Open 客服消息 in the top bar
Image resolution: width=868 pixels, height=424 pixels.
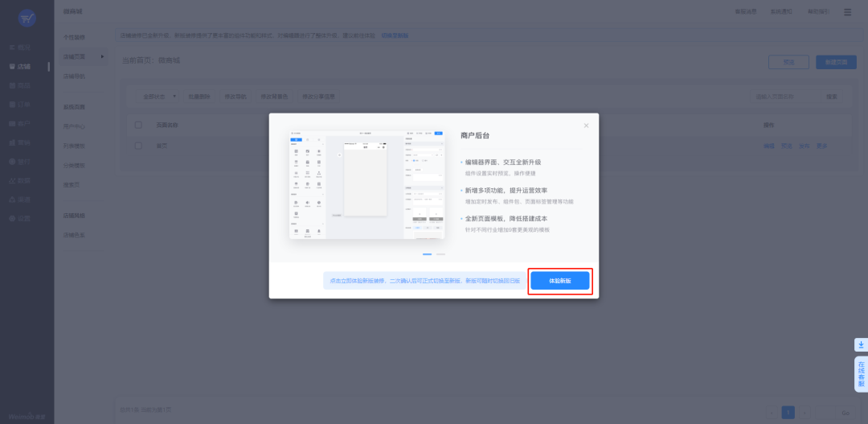tap(745, 11)
